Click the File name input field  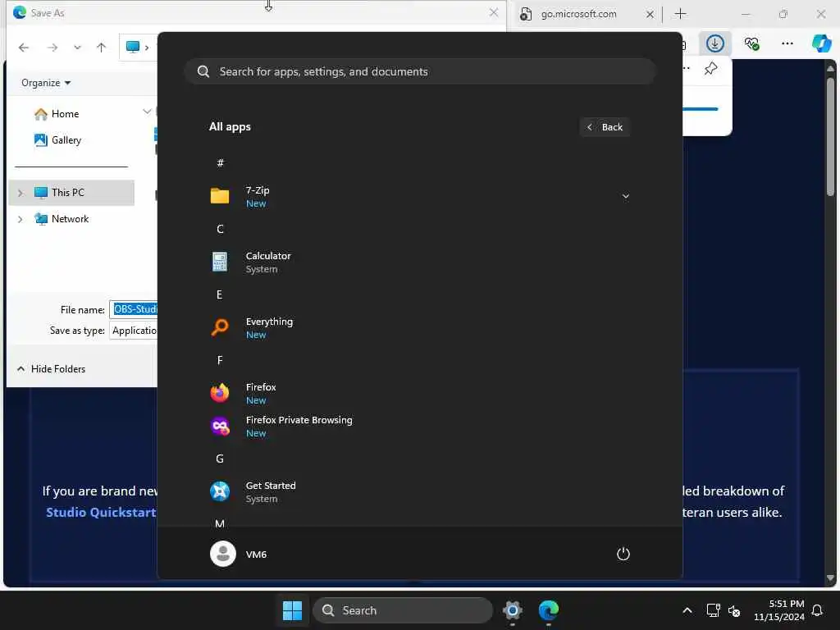point(134,309)
